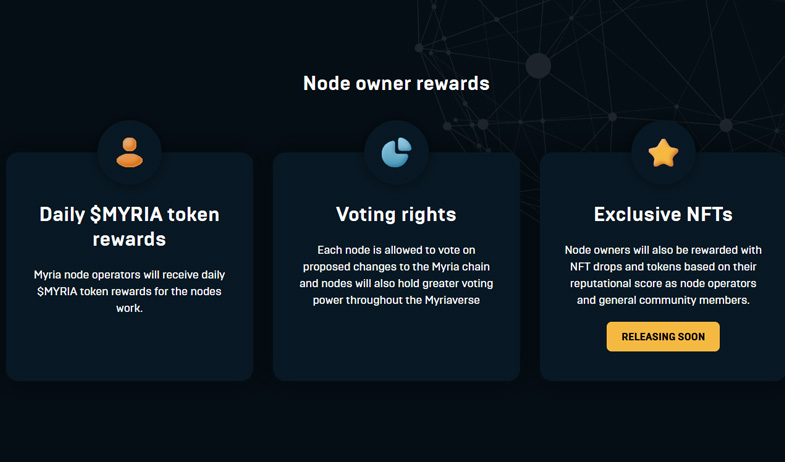
Task: Click the Exclusive NFTs card title
Action: (x=663, y=214)
